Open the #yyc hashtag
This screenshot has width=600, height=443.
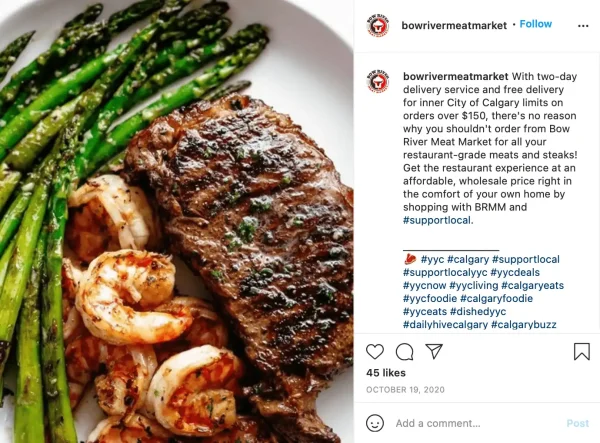tap(432, 259)
